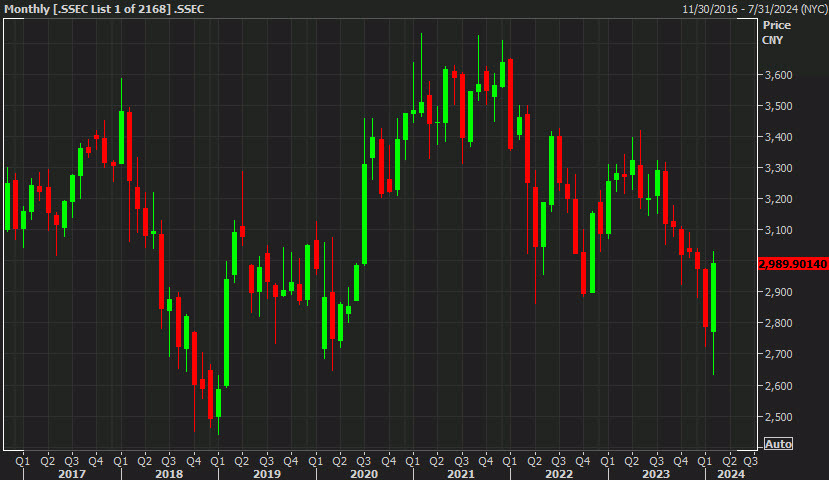Click the date range 11/30/2016 - 7/31/2024
Screen dimensions: 829x480
tap(754, 9)
